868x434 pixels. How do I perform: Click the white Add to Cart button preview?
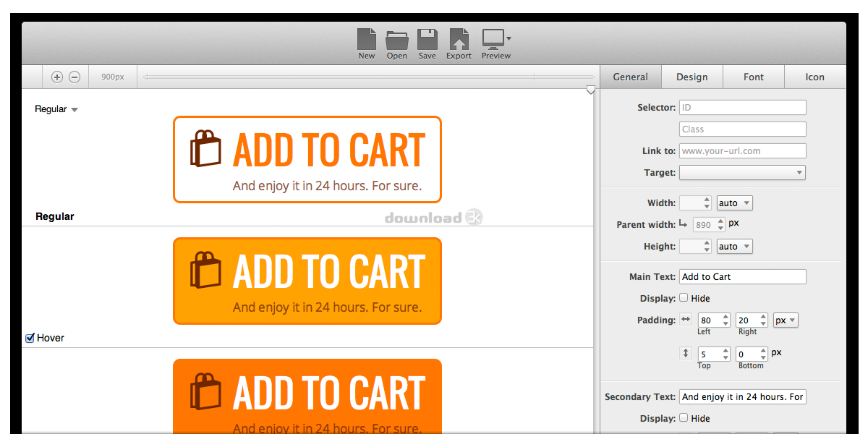(x=307, y=160)
